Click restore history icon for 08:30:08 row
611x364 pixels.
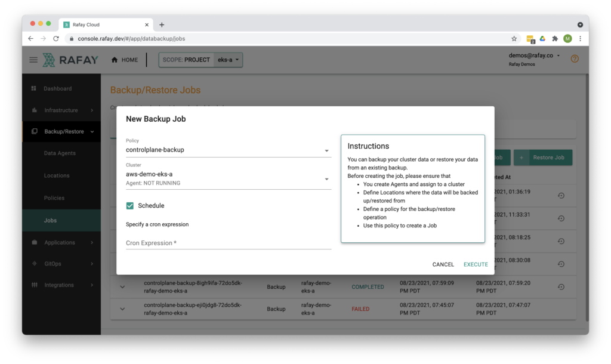click(x=561, y=264)
